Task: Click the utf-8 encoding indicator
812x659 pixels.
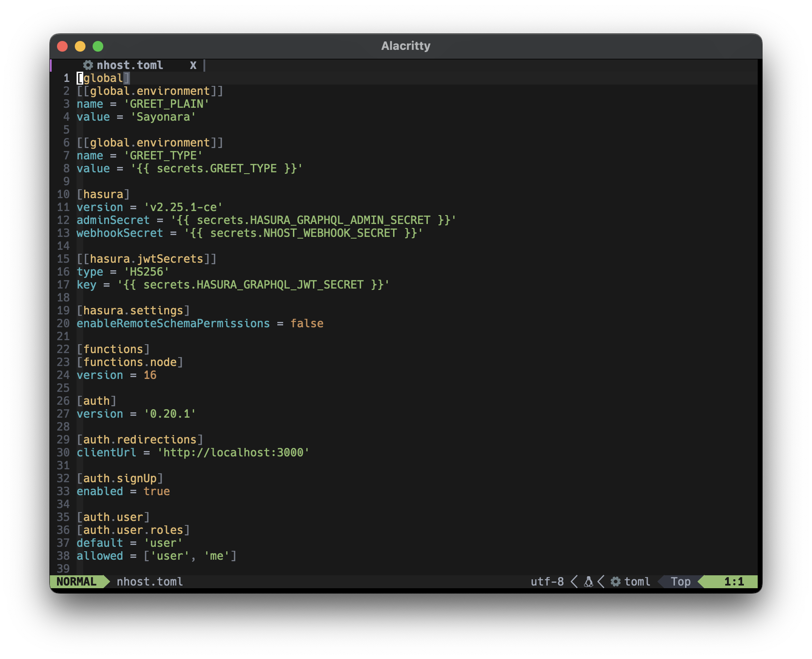Action: click(547, 582)
